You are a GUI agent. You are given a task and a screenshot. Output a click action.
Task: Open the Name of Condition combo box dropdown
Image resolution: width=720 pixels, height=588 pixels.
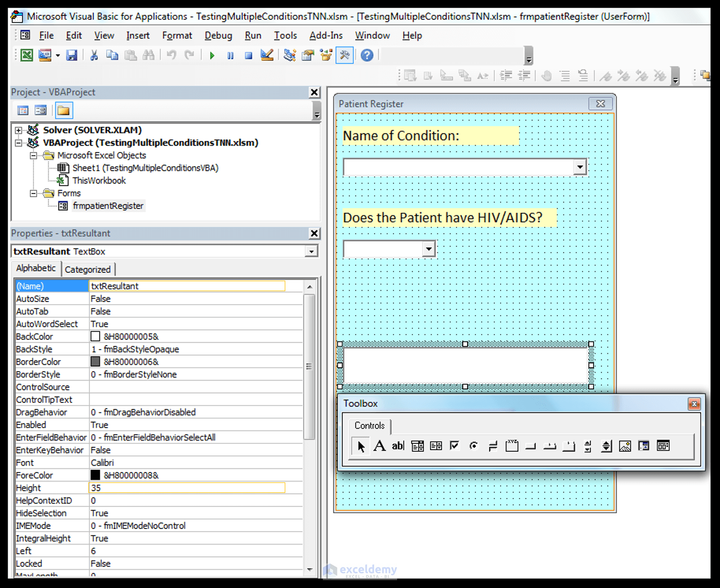[579, 167]
